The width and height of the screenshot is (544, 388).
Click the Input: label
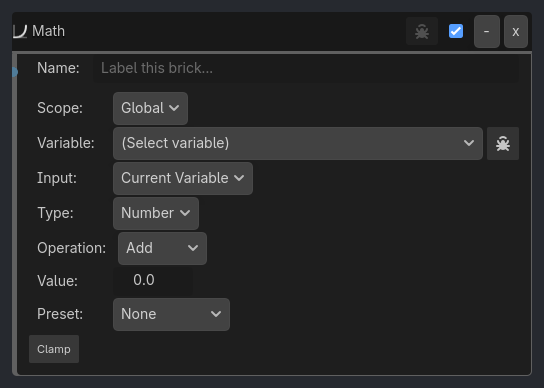click(x=57, y=178)
